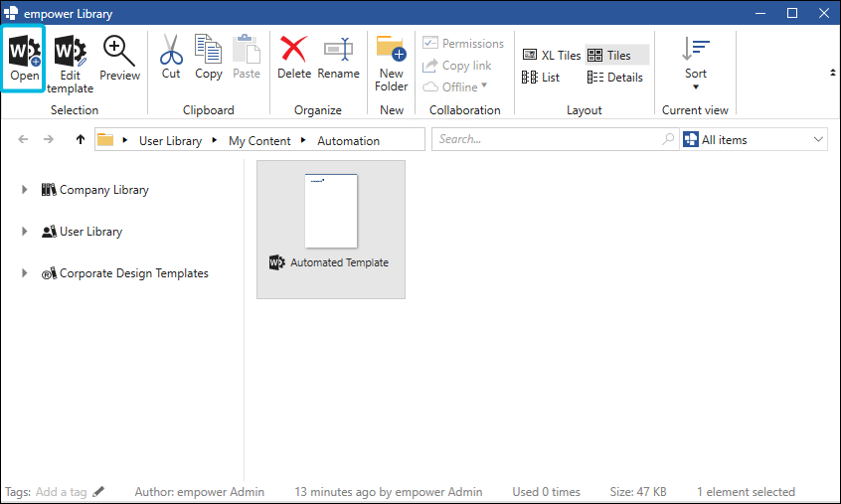This screenshot has height=504, width=841.
Task: Select User Library in breadcrumb
Action: click(171, 140)
